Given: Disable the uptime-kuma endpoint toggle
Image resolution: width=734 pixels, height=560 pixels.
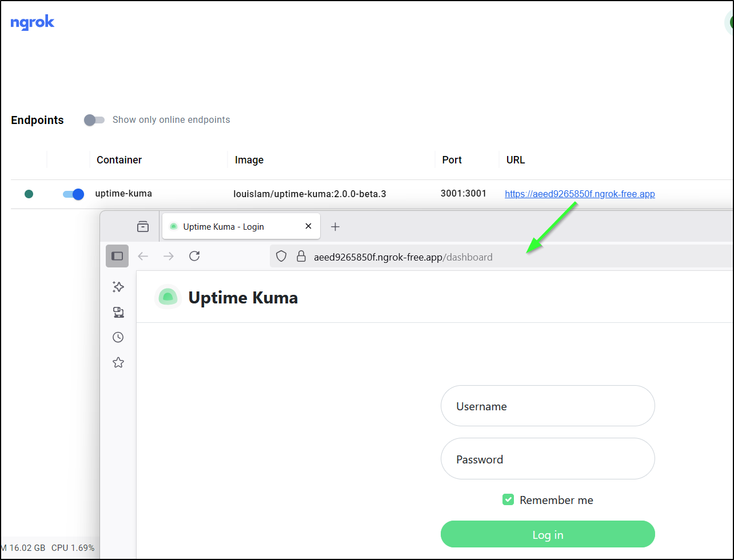Looking at the screenshot, I should coord(73,194).
